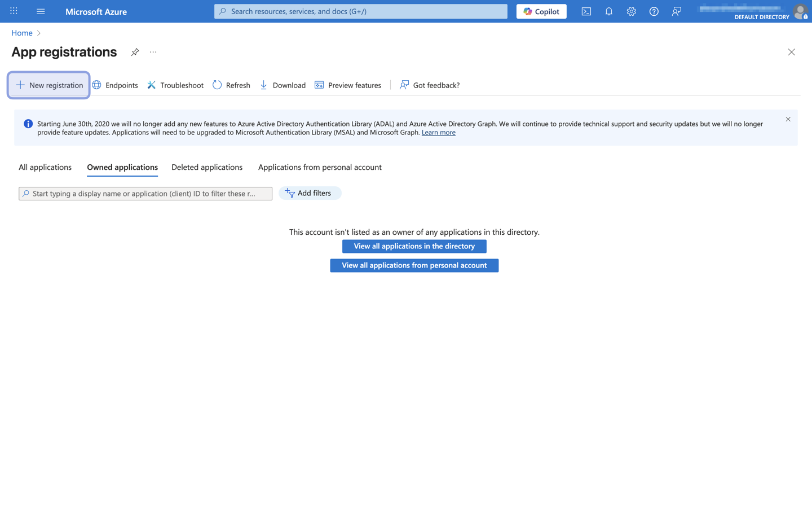Open the More options ellipsis
The image size is (812, 508).
click(x=153, y=52)
